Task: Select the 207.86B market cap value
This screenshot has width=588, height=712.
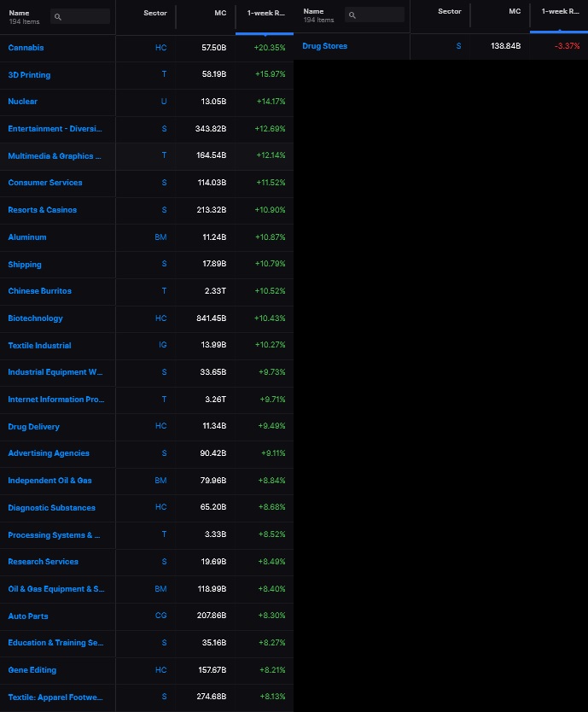Action: pyautogui.click(x=212, y=616)
